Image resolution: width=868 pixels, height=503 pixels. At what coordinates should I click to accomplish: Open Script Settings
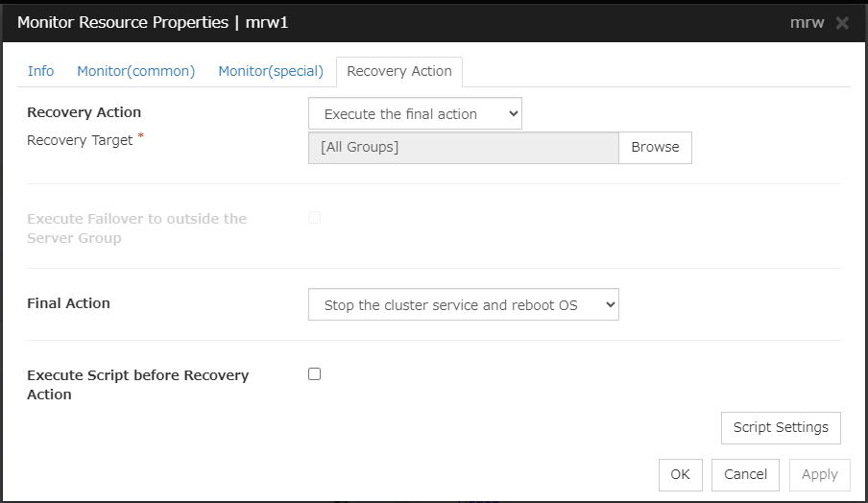pos(781,428)
